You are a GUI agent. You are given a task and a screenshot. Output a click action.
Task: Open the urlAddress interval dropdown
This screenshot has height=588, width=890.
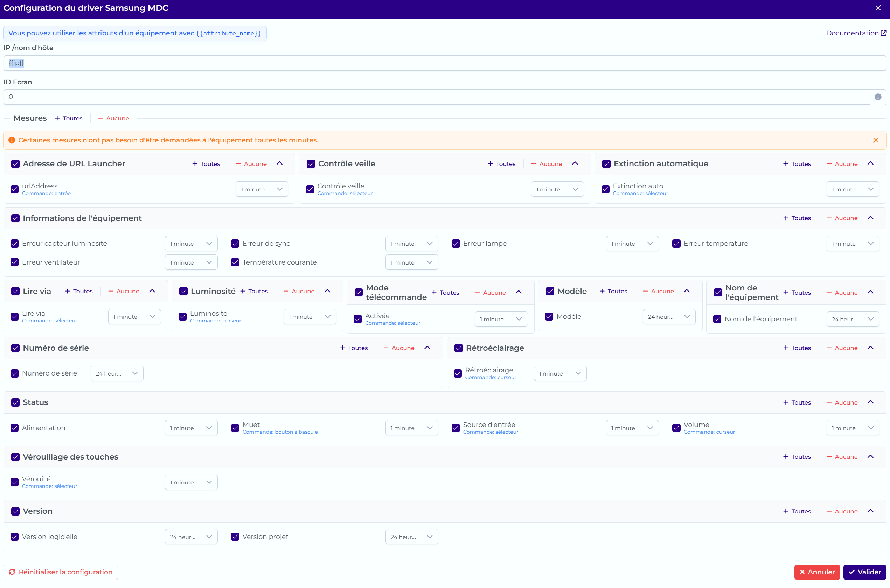coord(262,189)
